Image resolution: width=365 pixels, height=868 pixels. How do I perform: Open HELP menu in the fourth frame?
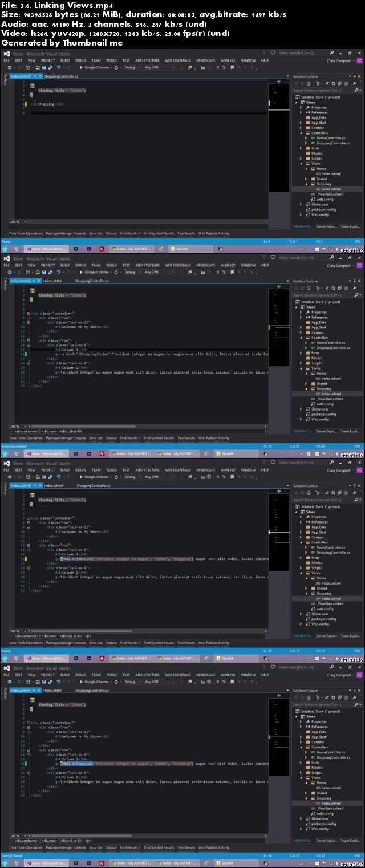tap(265, 675)
